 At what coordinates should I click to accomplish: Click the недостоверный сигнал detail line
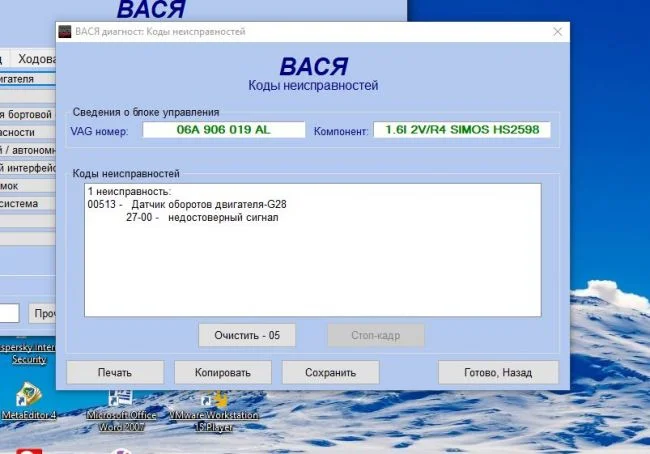coord(200,217)
